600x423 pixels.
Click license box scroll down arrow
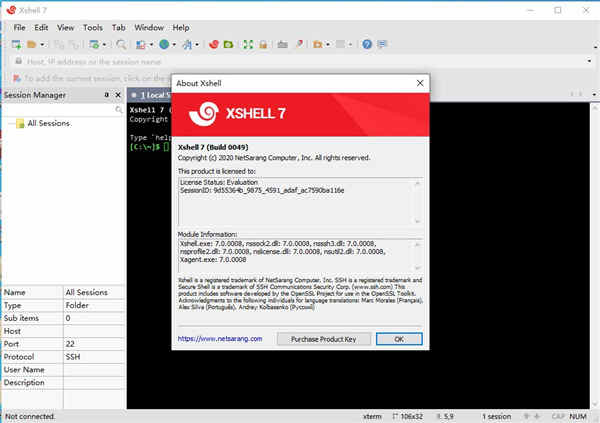417,221
